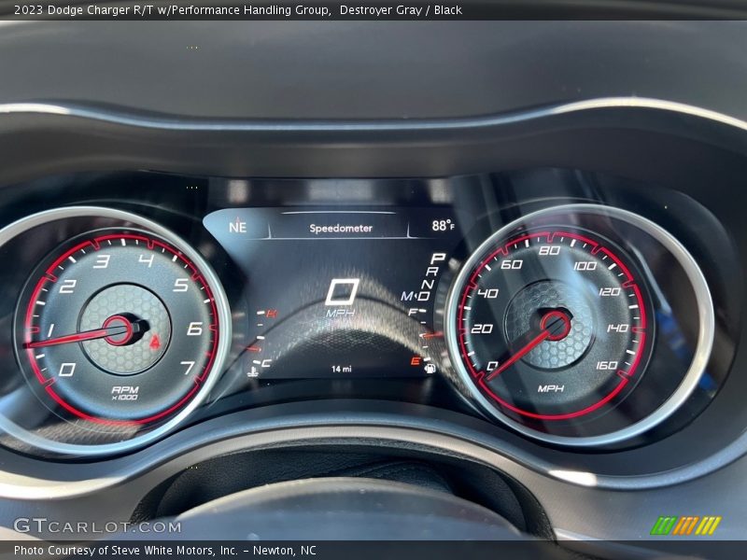Click the green, orange and yellow striped logo
The image size is (747, 560).
(685, 525)
